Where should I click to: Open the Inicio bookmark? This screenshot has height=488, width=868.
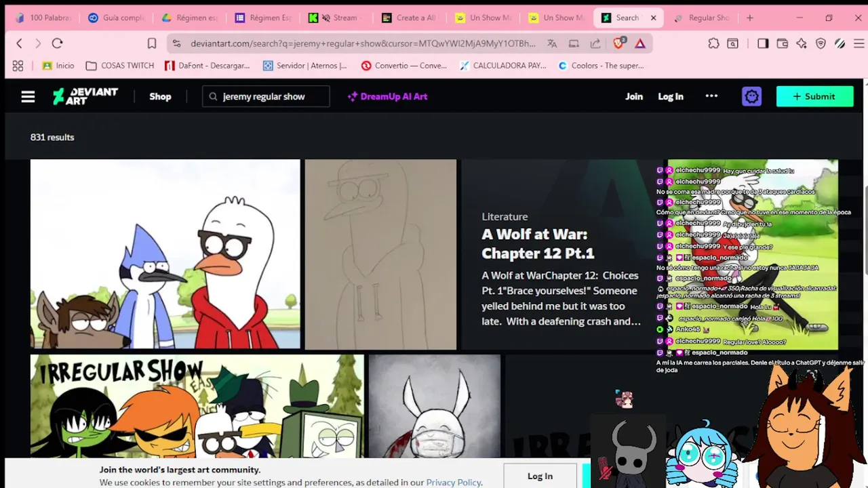click(58, 66)
